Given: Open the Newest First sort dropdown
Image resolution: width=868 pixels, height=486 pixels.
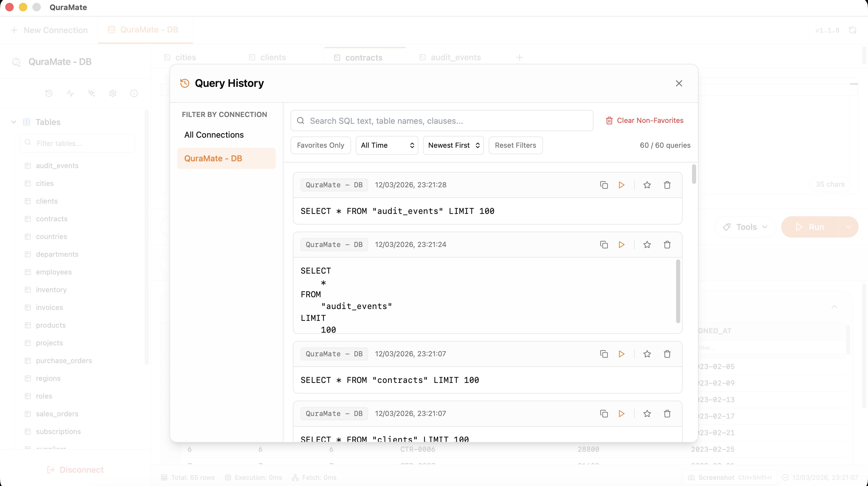Looking at the screenshot, I should point(453,145).
